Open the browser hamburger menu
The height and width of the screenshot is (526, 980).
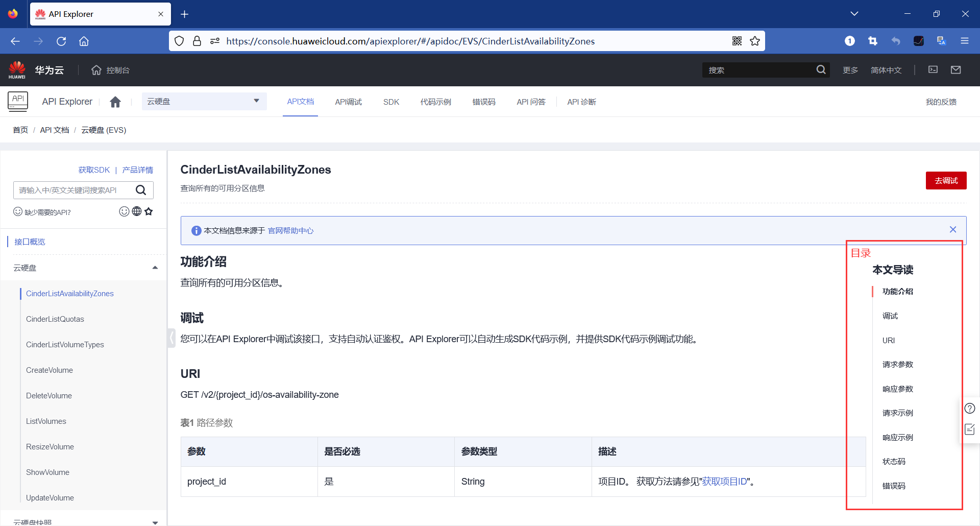tap(964, 41)
